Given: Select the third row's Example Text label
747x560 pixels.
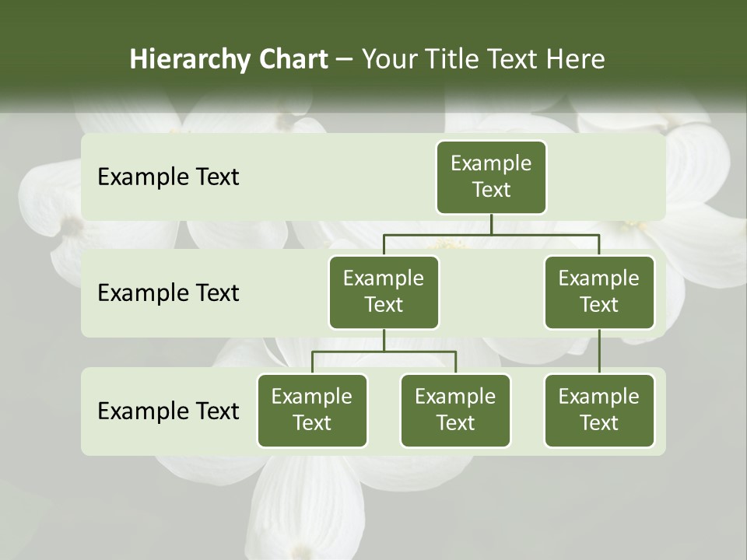Looking at the screenshot, I should [168, 411].
